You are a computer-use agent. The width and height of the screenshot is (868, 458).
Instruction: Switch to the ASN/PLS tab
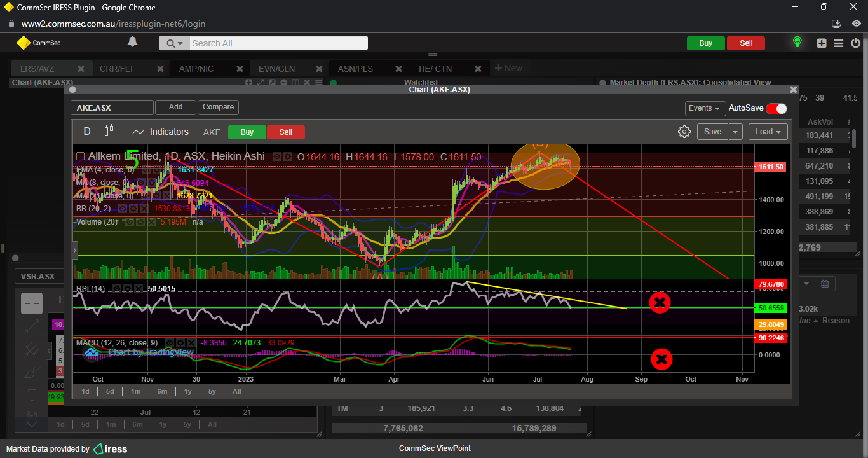[355, 69]
